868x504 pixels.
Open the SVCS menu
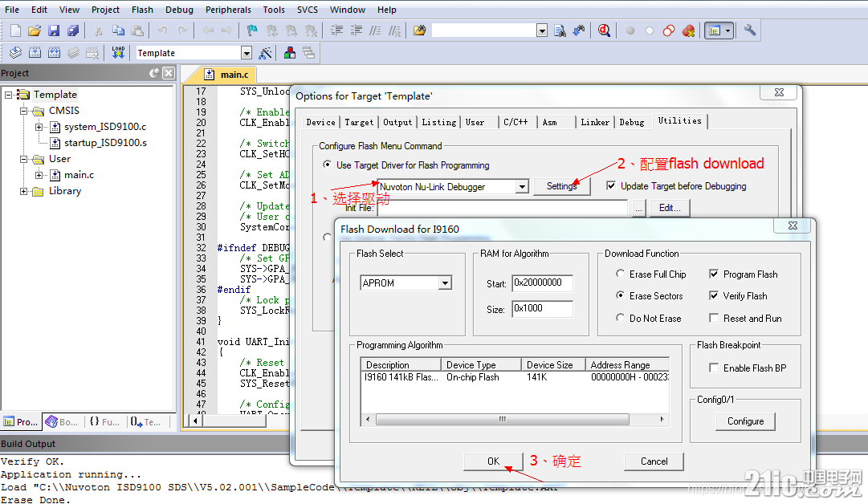(x=308, y=10)
